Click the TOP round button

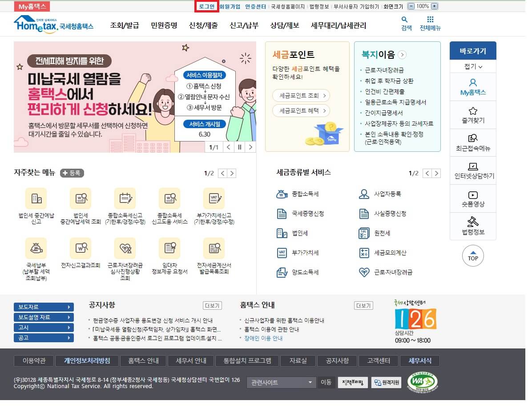(x=473, y=255)
